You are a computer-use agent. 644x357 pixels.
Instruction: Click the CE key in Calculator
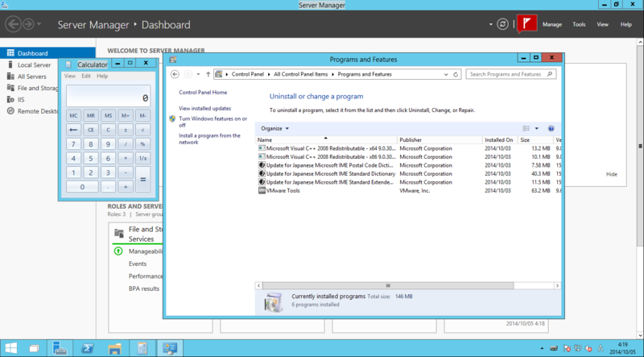pyautogui.click(x=91, y=130)
